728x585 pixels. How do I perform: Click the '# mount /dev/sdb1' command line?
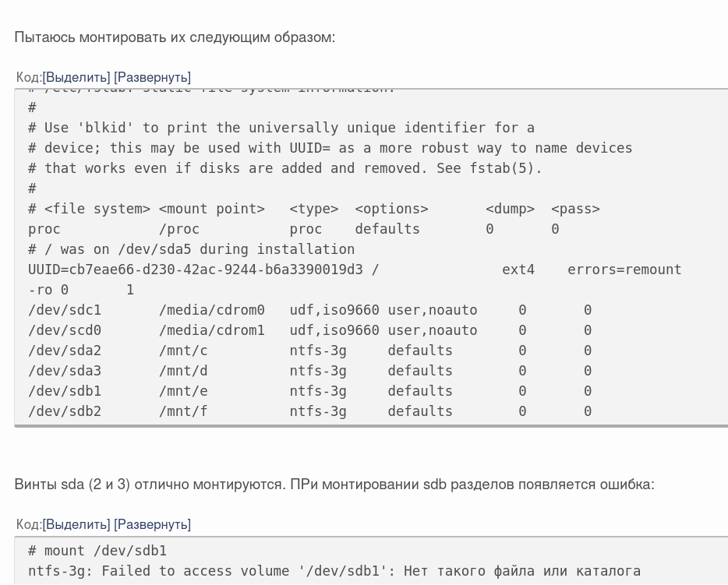pyautogui.click(x=97, y=551)
